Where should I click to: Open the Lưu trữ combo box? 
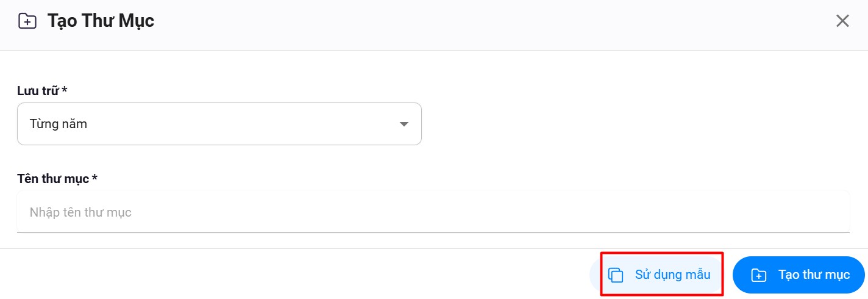click(219, 124)
